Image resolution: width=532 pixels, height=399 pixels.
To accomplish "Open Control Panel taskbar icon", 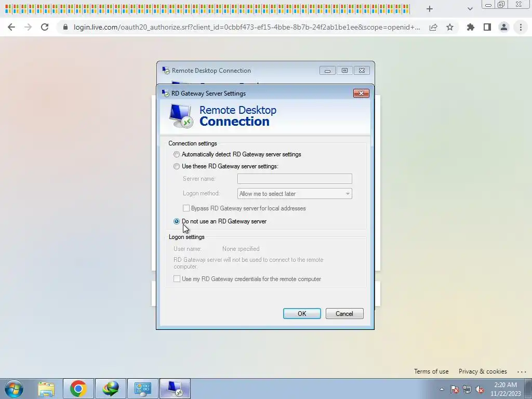I will click(x=142, y=389).
